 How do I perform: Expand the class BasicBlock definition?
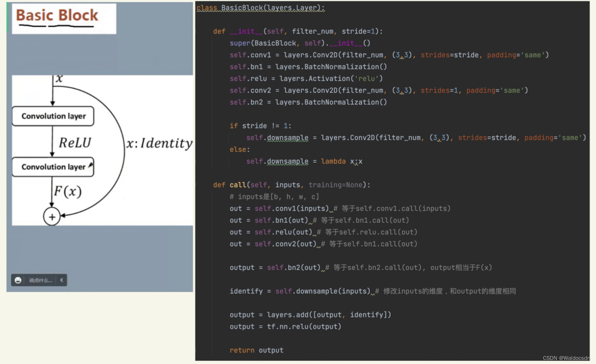(x=260, y=7)
